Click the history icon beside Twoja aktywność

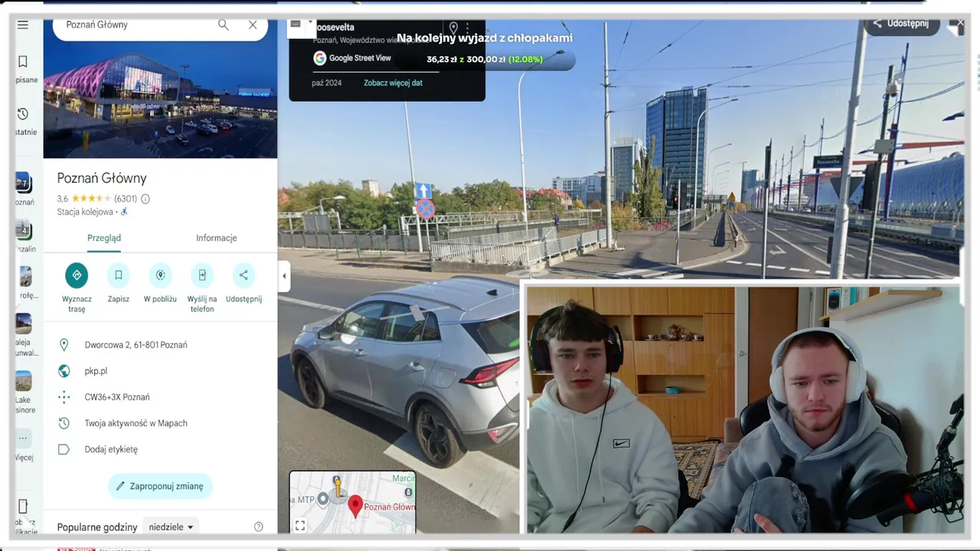[x=64, y=423]
